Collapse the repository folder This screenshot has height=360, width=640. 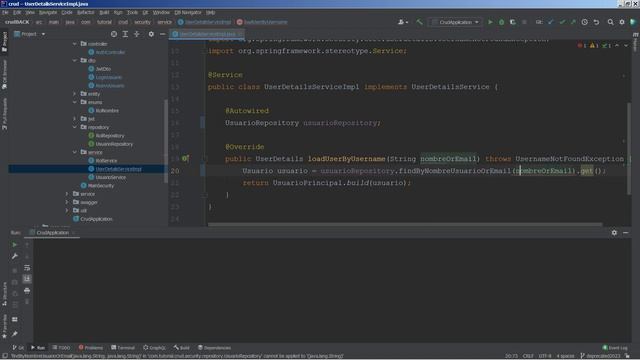[x=75, y=127]
